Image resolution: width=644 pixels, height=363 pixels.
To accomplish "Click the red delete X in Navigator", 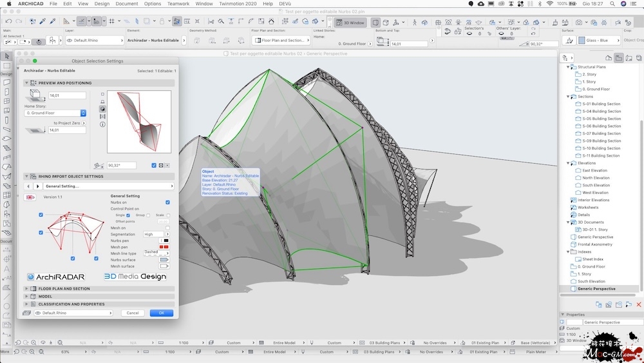I will pos(639,304).
